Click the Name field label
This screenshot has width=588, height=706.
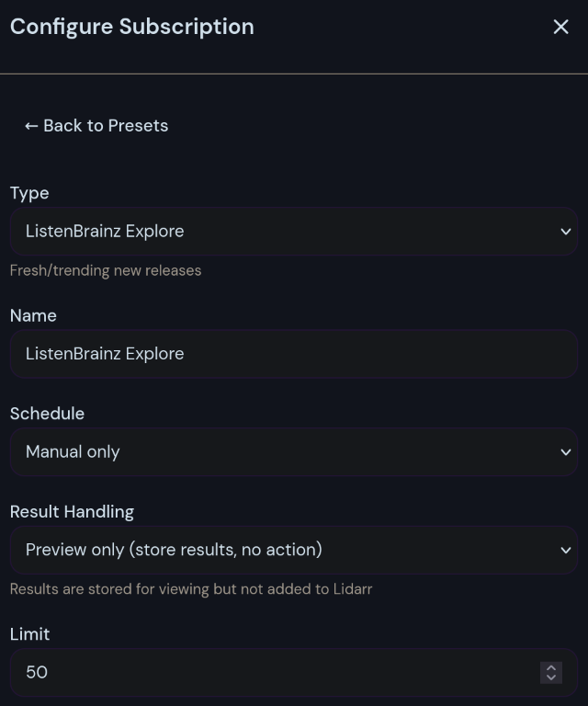click(33, 315)
